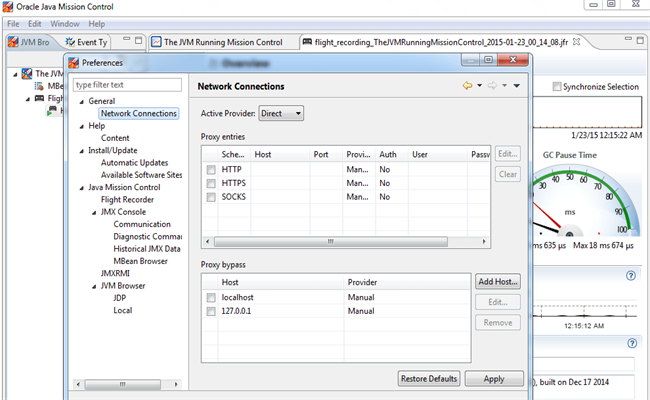Click help icon beside GC Pause section
This screenshot has width=650, height=400.
coord(631,275)
